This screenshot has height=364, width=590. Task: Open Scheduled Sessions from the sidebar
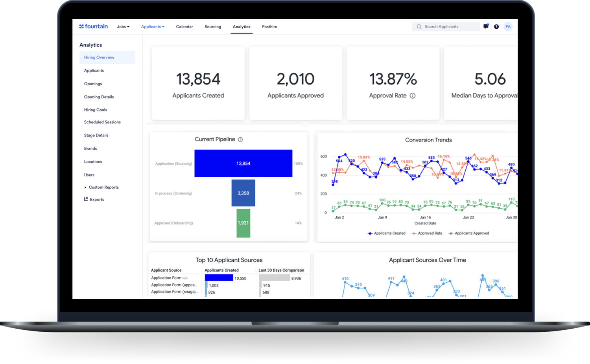click(x=102, y=122)
